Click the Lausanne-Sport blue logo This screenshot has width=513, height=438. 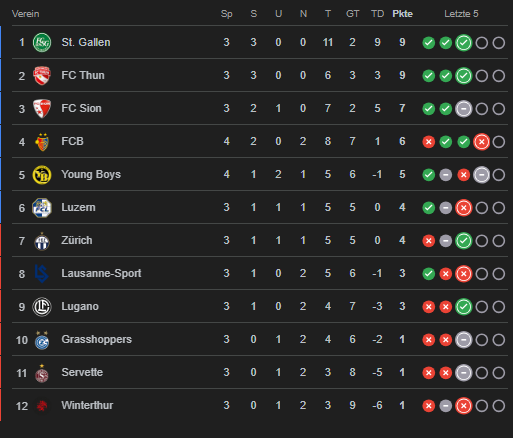tap(42, 274)
